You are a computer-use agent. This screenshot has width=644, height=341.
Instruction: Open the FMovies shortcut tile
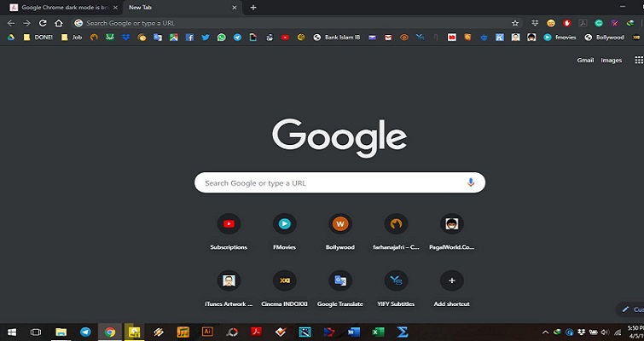[284, 224]
